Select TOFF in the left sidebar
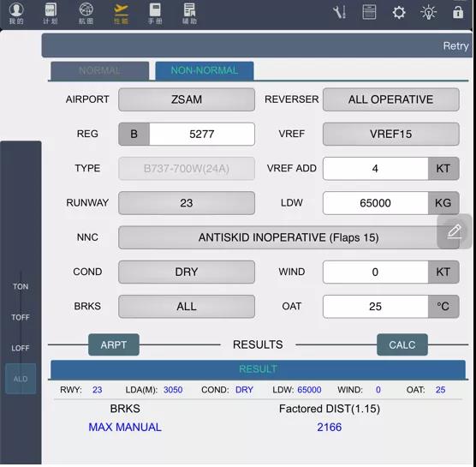Viewport: 476px width, 467px height. 21,317
